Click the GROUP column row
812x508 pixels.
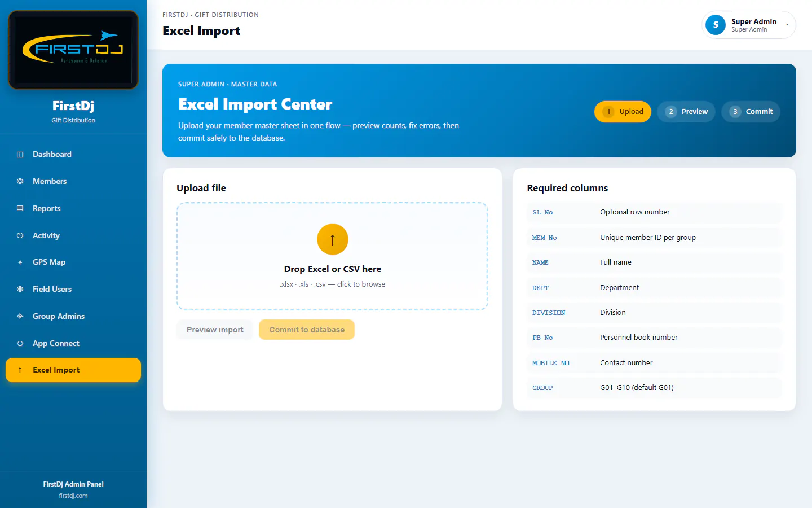(654, 388)
